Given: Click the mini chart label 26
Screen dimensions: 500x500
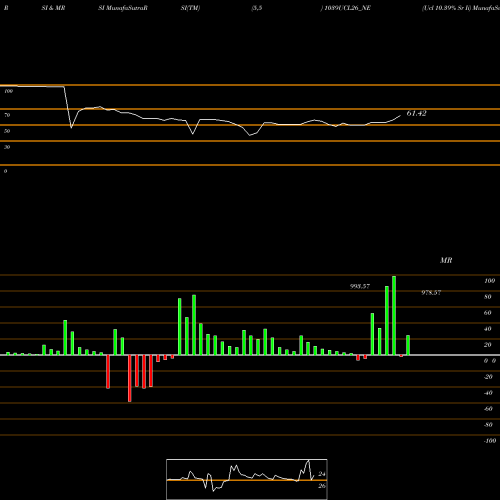Looking at the screenshot, I should (322, 486).
